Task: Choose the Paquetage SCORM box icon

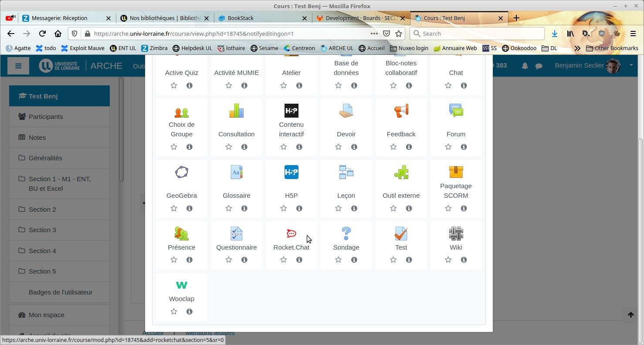Action: pos(456,172)
